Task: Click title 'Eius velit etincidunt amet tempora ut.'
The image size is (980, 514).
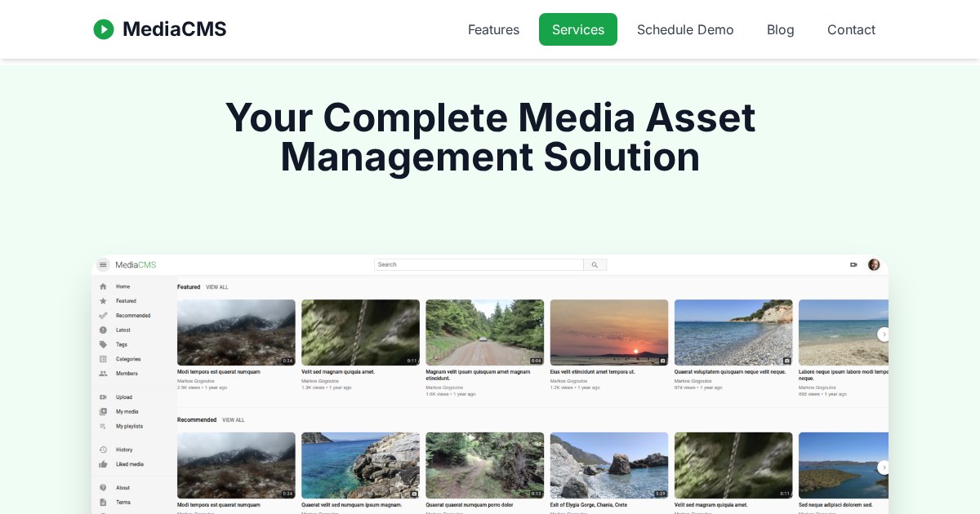Action: [592, 372]
